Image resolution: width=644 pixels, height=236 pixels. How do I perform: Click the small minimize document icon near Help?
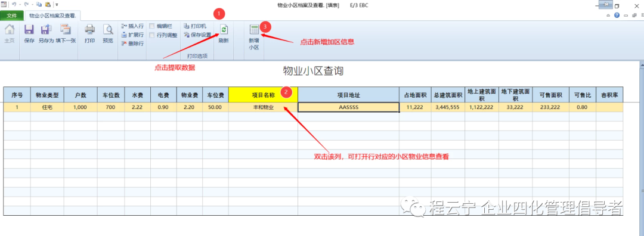(x=626, y=15)
